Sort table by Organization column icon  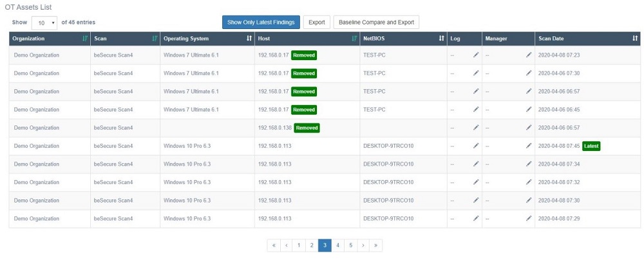point(85,39)
